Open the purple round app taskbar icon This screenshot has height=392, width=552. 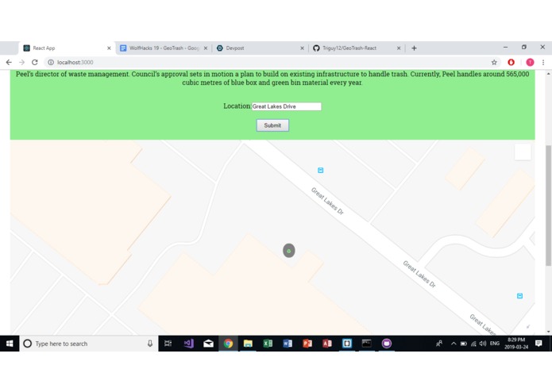point(387,344)
